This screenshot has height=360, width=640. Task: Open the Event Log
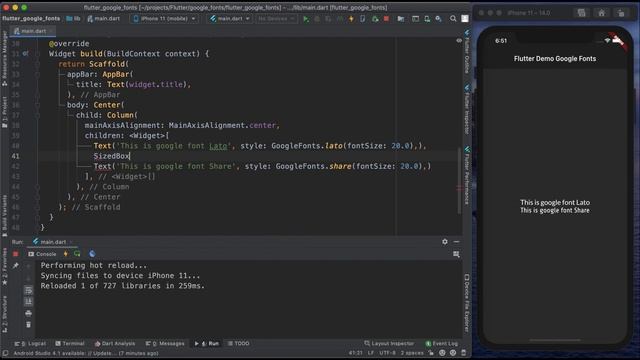442,344
